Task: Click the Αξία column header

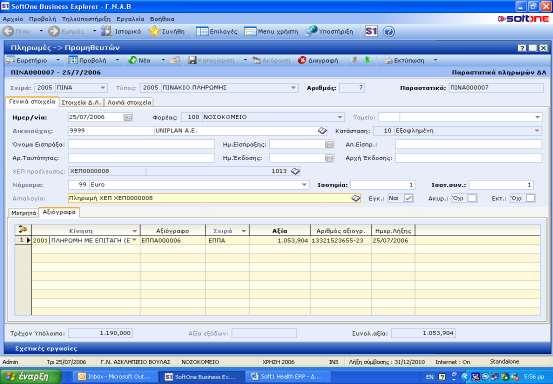Action: [280, 231]
